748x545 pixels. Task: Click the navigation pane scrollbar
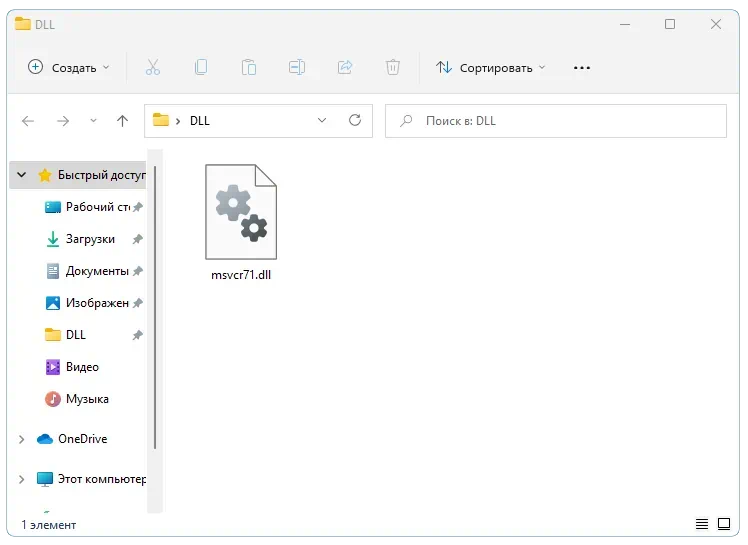(x=155, y=308)
